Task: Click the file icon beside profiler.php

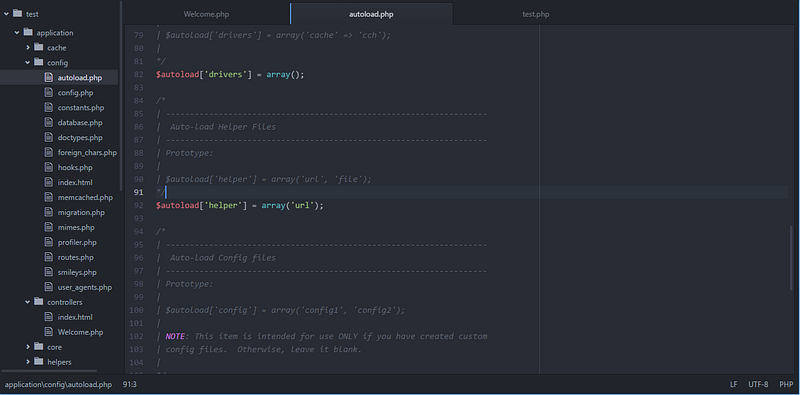Action: click(48, 242)
